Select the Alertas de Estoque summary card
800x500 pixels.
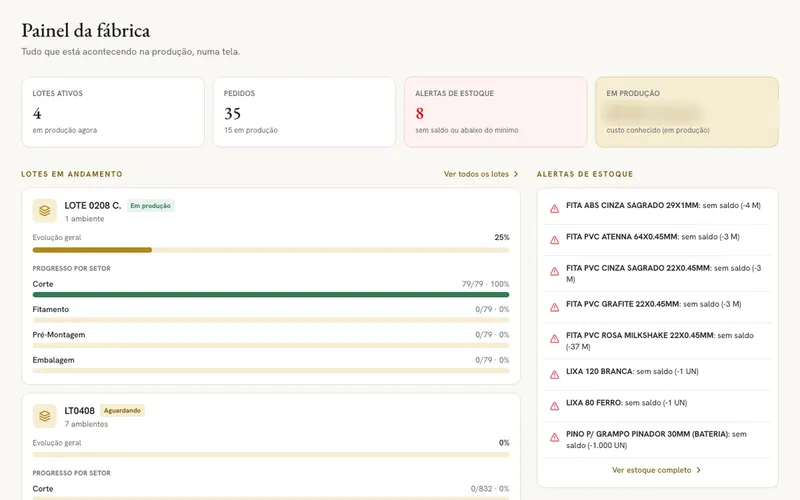(495, 112)
